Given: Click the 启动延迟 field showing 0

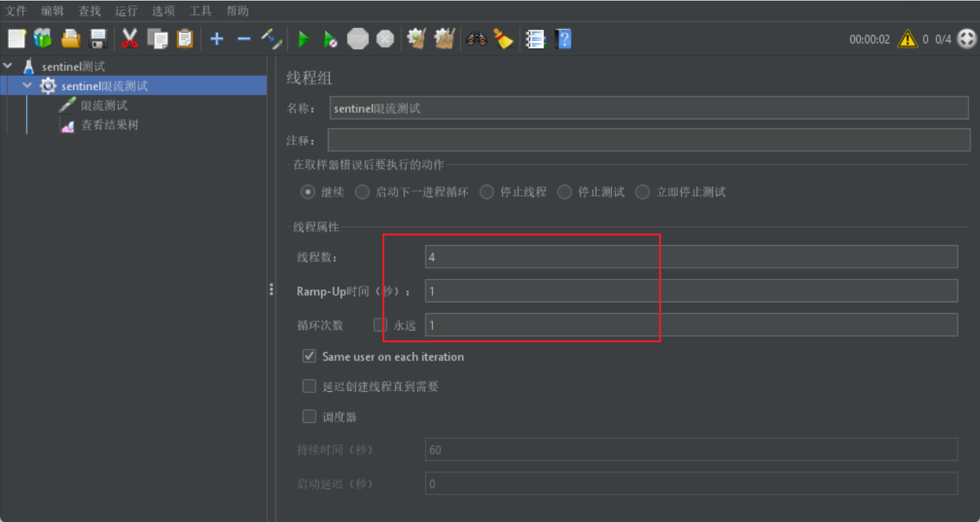Looking at the screenshot, I should point(691,483).
